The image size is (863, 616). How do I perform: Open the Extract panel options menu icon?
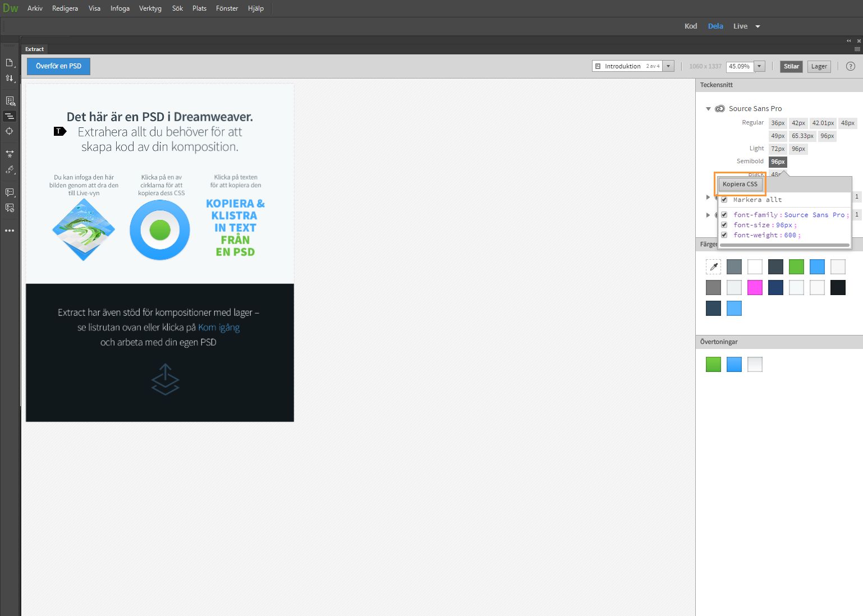pos(857,49)
